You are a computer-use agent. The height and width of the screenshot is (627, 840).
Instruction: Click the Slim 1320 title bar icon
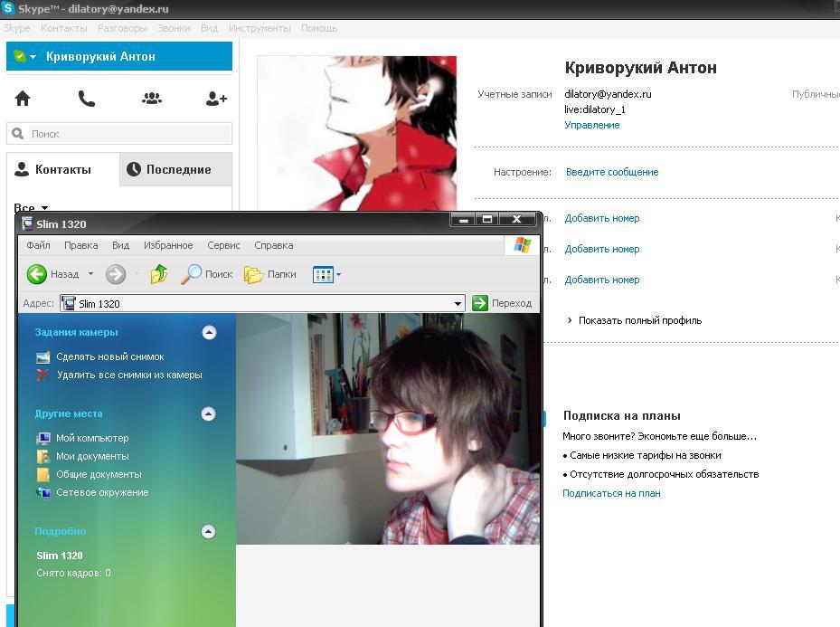pyautogui.click(x=27, y=224)
